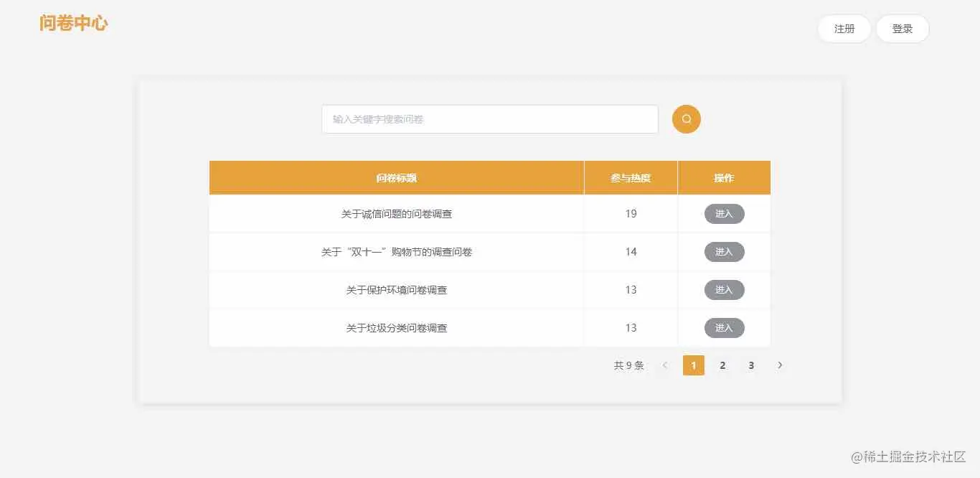
Task: Click the popularity value 19
Action: click(x=631, y=214)
